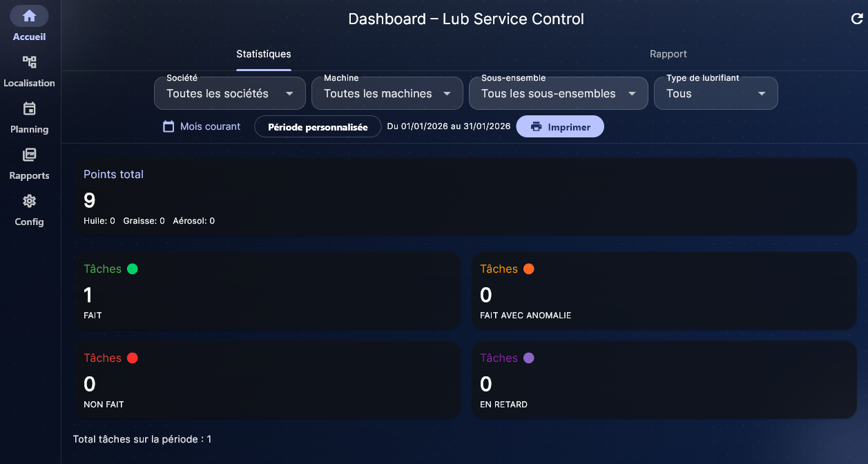The height and width of the screenshot is (464, 868).
Task: Open Rapports icon in the sidebar
Action: tap(29, 155)
